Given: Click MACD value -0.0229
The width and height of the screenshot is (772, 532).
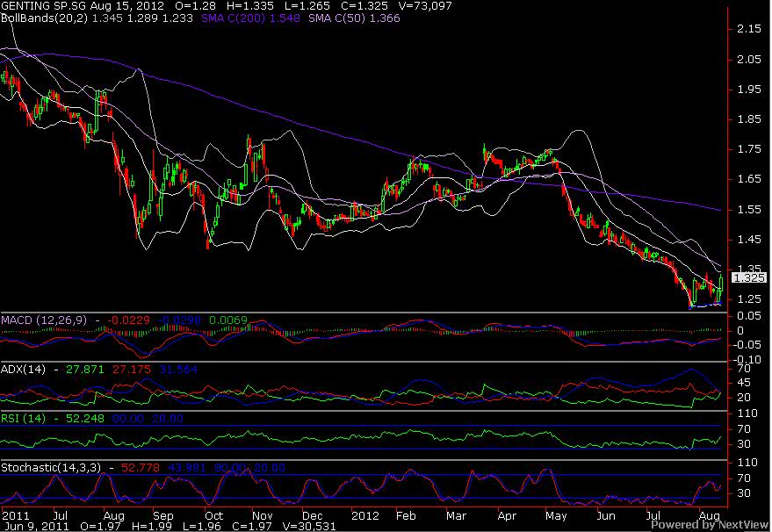Looking at the screenshot, I should coord(128,320).
